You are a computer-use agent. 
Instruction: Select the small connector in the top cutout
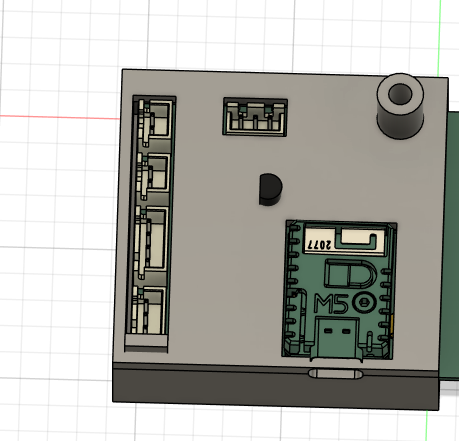point(255,117)
